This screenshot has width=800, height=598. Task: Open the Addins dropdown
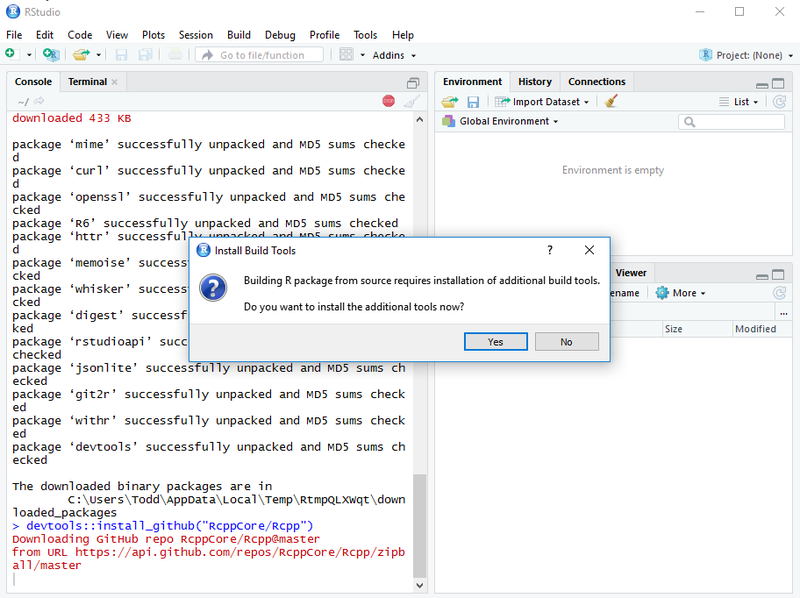point(394,55)
